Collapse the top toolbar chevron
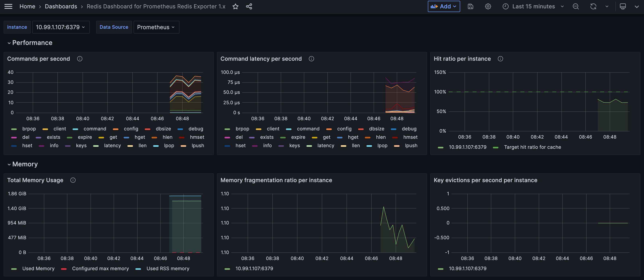This screenshot has height=280, width=644. [x=636, y=7]
